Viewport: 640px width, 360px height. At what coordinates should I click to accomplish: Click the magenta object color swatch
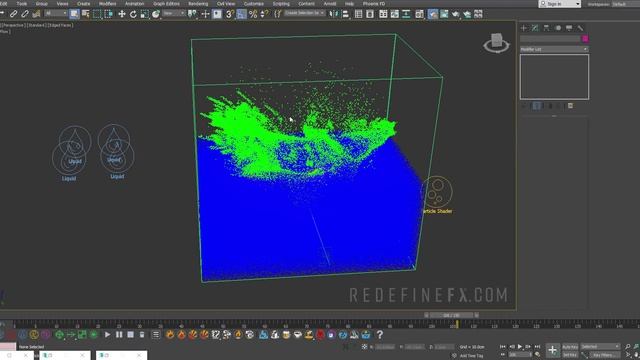click(x=585, y=39)
